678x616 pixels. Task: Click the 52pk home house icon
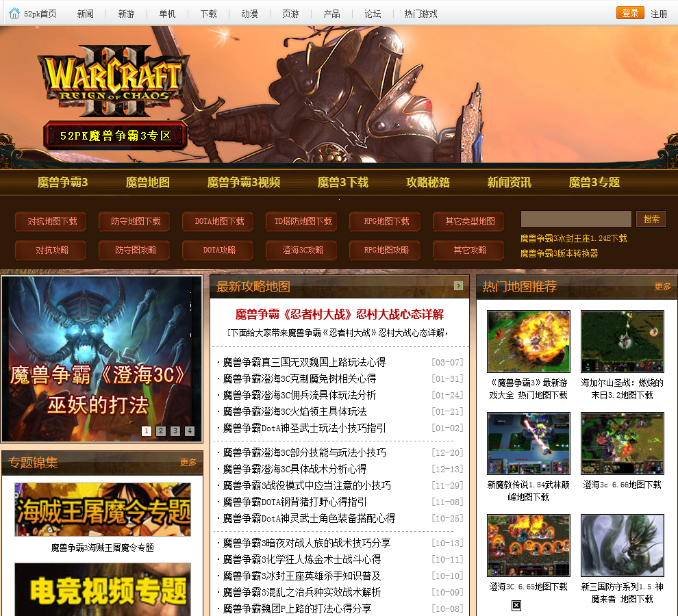(x=14, y=14)
